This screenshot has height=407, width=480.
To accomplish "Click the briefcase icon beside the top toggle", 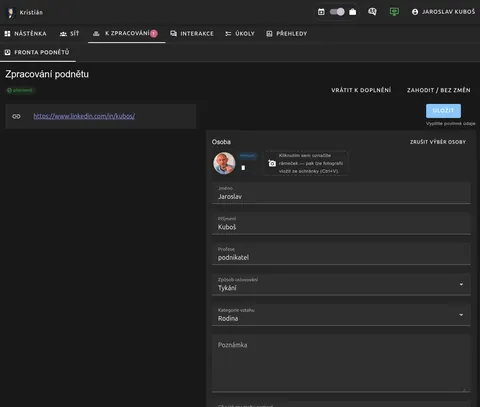I will point(353,12).
